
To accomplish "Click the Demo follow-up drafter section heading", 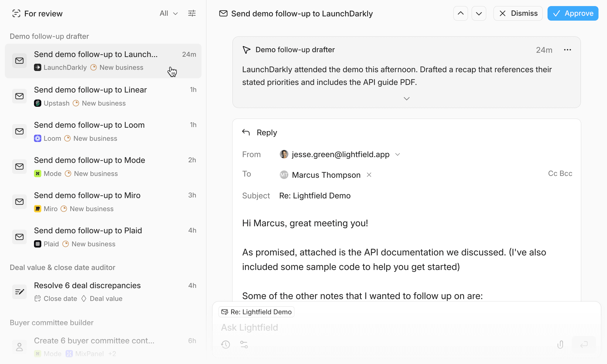I will [49, 36].
